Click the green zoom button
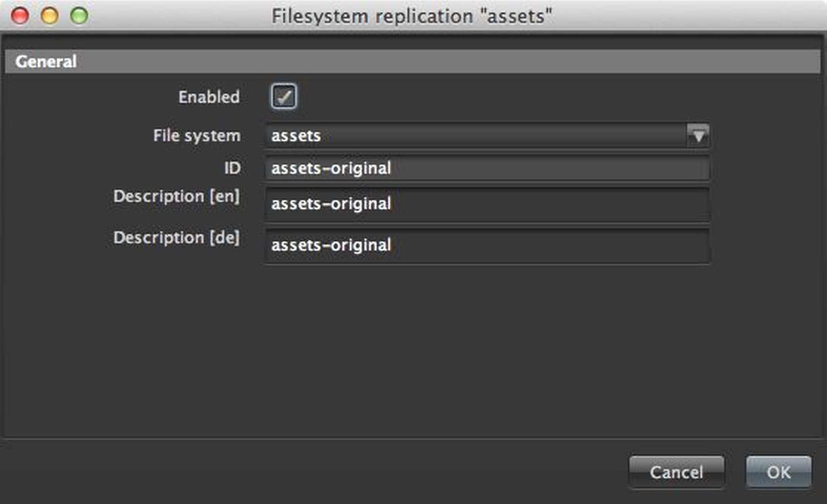Viewport: 827px width, 504px height. click(79, 15)
